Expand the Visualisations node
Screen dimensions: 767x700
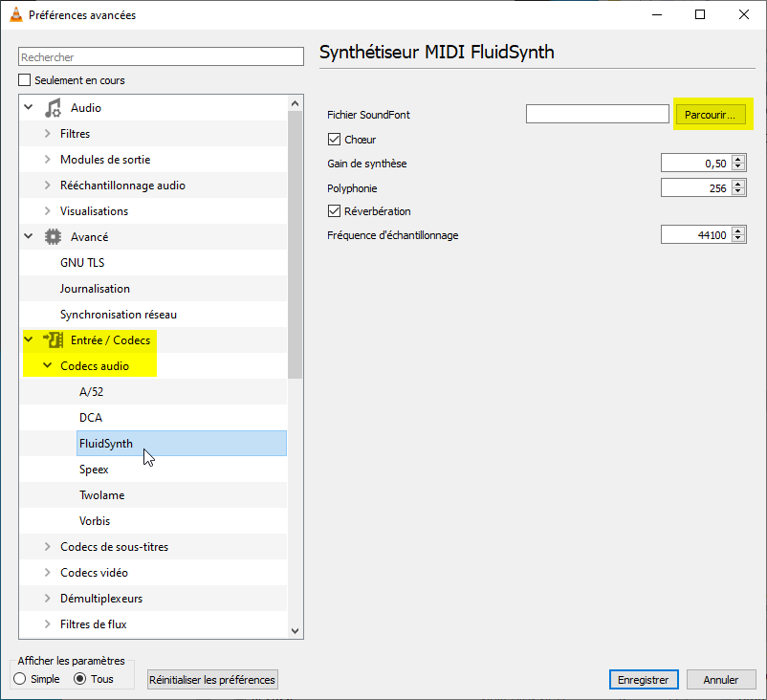point(48,210)
